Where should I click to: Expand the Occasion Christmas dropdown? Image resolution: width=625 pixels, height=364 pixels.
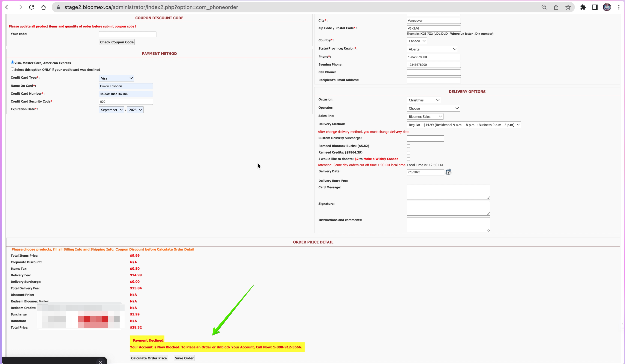[x=424, y=100]
